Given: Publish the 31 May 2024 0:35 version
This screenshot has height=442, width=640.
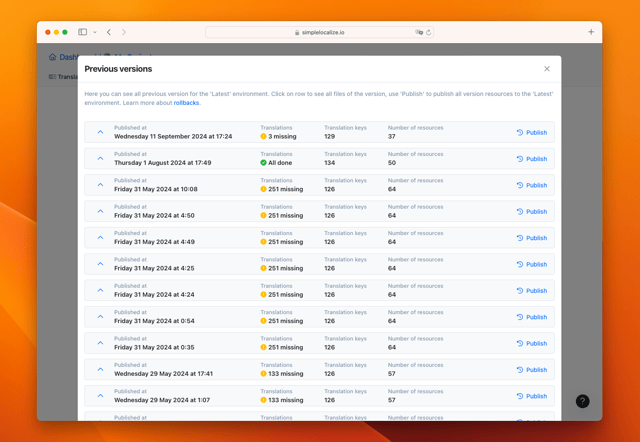Looking at the screenshot, I should [532, 343].
